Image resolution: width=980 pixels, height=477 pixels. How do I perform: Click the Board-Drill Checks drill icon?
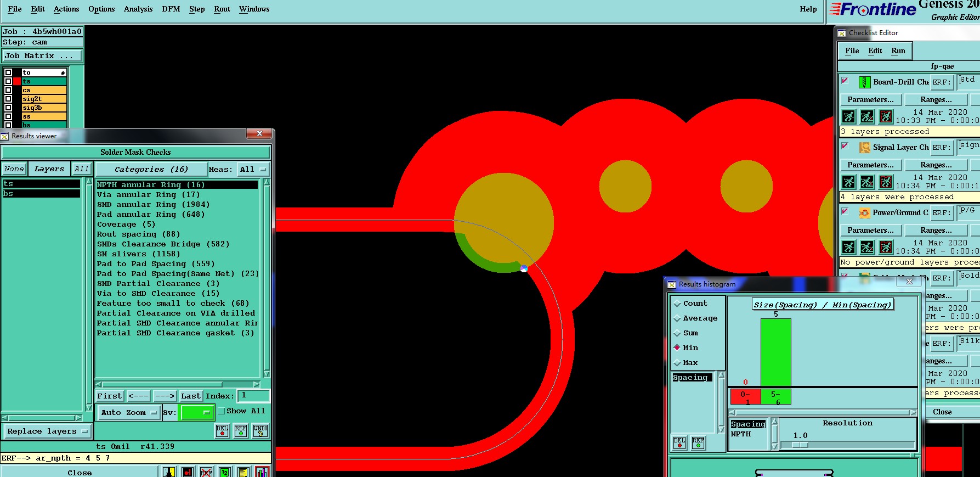point(864,82)
